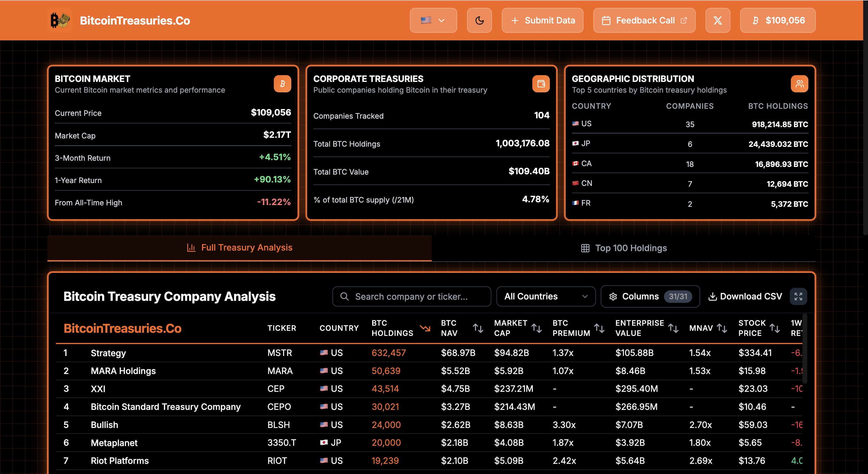Click the BitcoinTreasuries.Co logo icon
868x474 pixels.
tap(60, 21)
